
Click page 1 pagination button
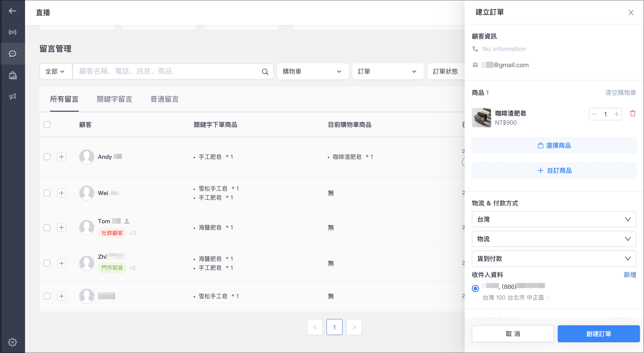click(334, 327)
